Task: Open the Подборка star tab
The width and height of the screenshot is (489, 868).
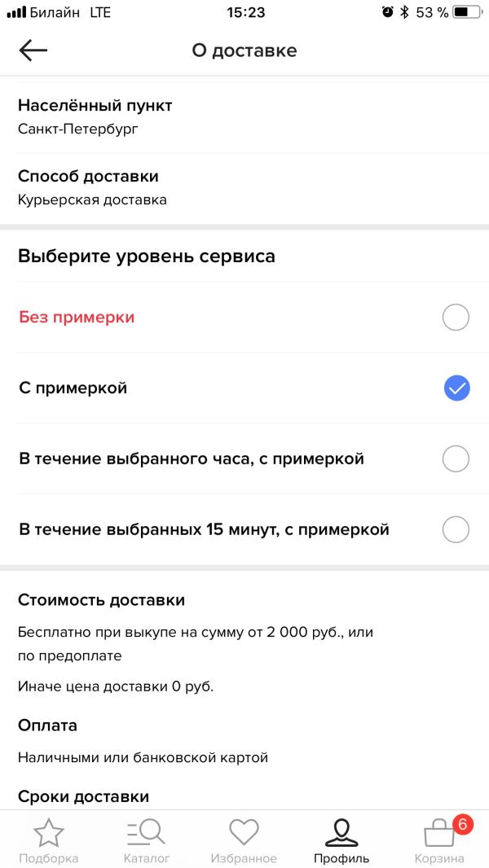Action: click(48, 832)
